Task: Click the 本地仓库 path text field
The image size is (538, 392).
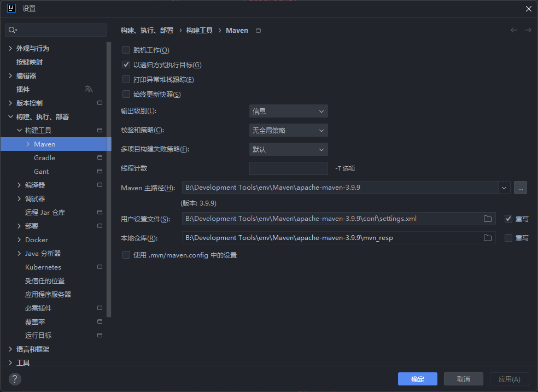Action: [338, 238]
